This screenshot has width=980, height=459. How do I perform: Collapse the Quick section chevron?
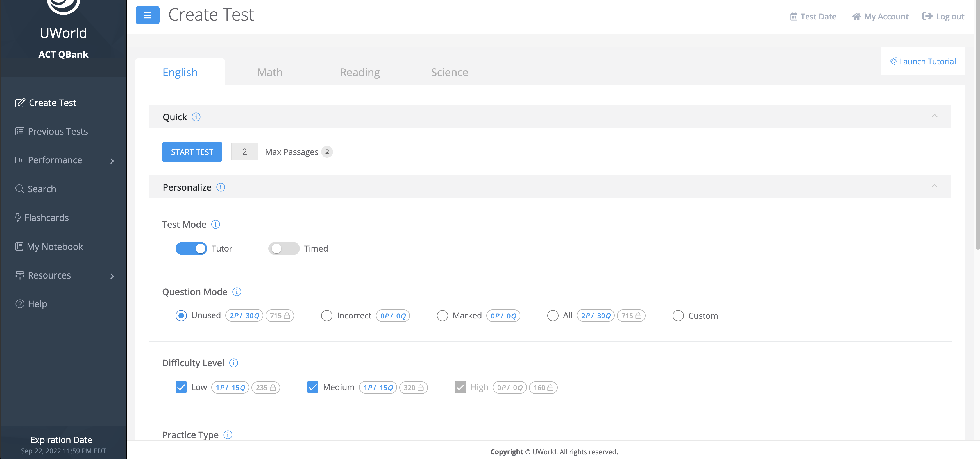[934, 116]
